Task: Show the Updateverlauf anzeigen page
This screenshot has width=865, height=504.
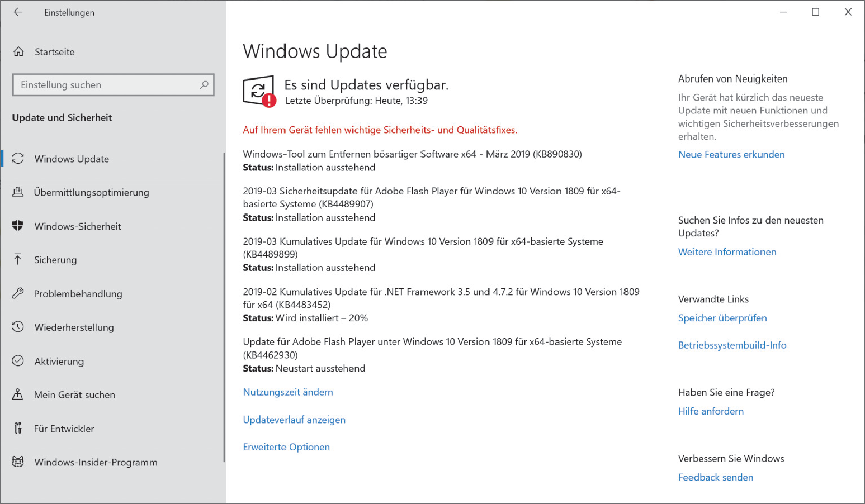Action: (294, 420)
